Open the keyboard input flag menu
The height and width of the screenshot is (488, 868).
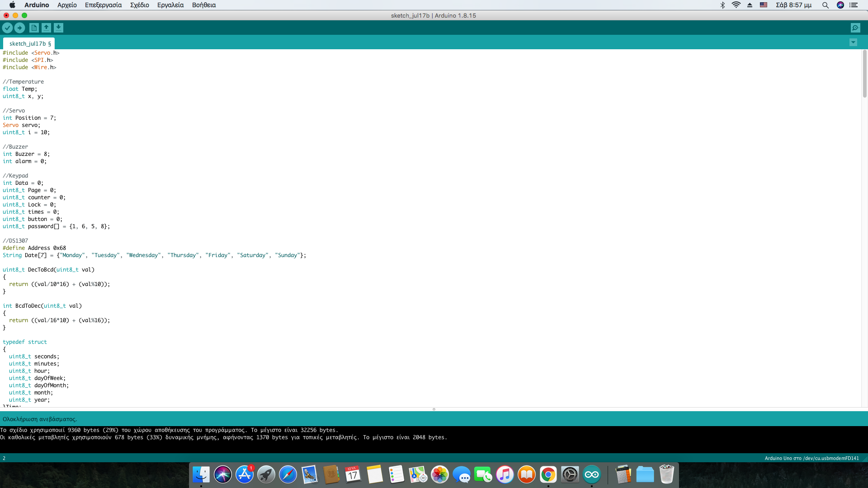764,5
